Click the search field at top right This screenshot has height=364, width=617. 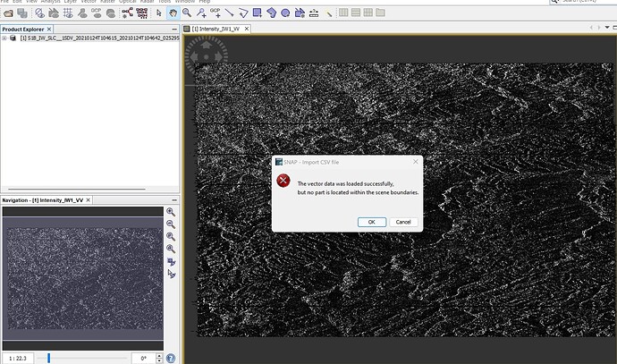coord(583,1)
